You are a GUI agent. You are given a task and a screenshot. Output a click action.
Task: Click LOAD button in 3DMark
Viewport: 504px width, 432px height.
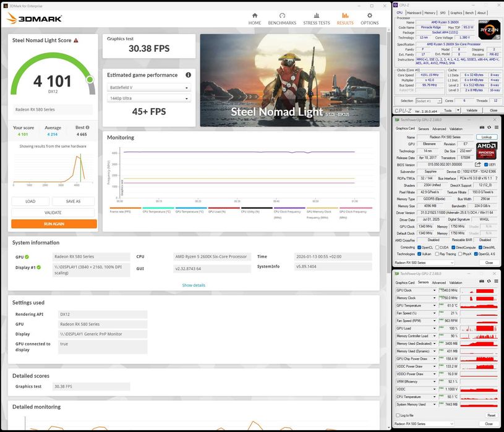click(30, 201)
